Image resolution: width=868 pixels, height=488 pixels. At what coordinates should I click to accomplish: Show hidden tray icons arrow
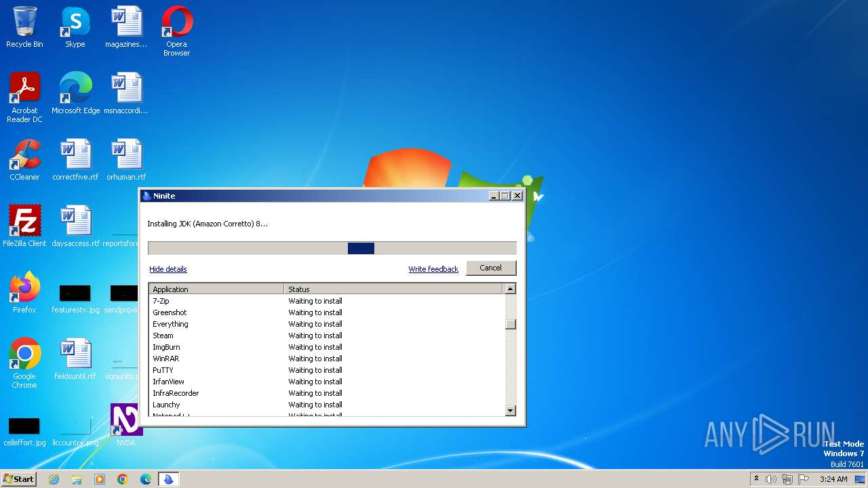pos(756,479)
